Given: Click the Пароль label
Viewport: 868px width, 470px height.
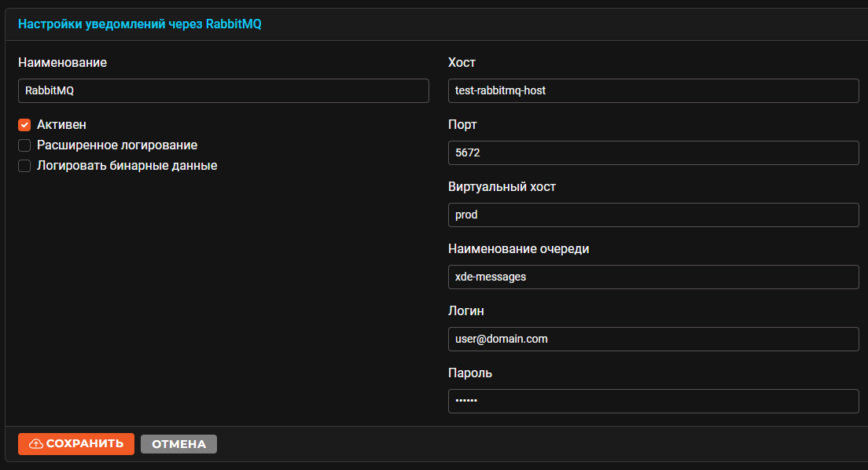Looking at the screenshot, I should pyautogui.click(x=470, y=373).
